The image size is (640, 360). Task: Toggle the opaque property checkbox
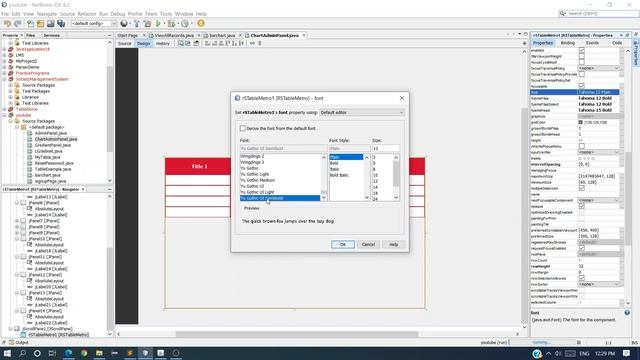click(x=582, y=206)
